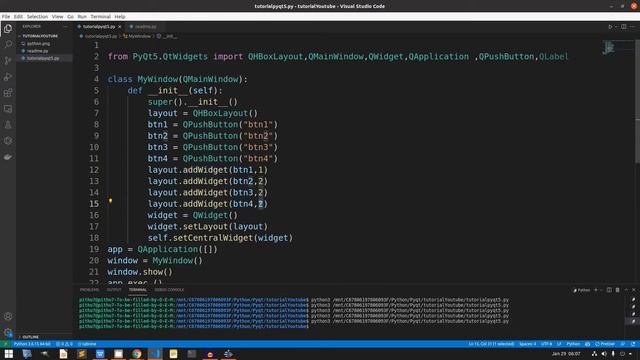Open the Explorer panel ellipsis menu
640x360 pixels.
66,27
